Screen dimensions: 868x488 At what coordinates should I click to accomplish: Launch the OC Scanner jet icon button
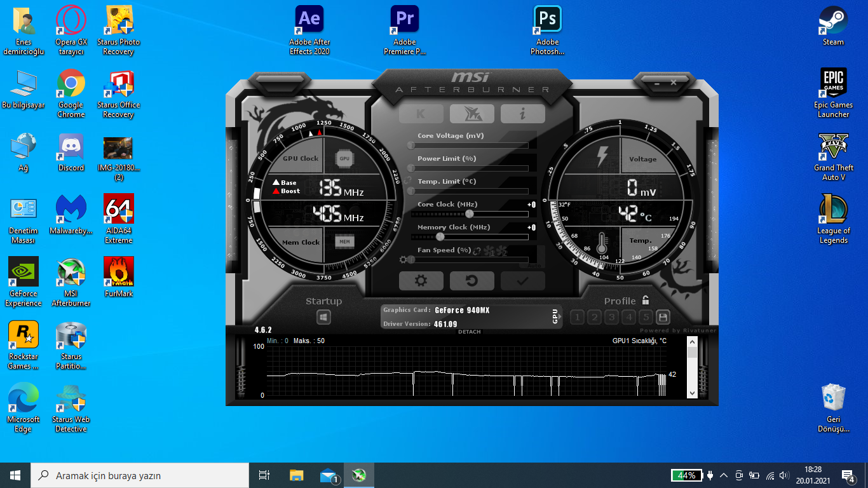click(471, 114)
